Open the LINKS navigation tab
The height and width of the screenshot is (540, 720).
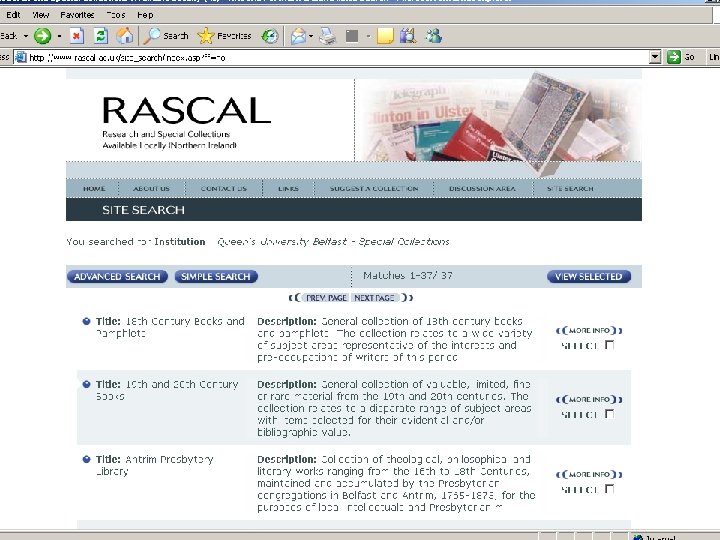coord(288,188)
